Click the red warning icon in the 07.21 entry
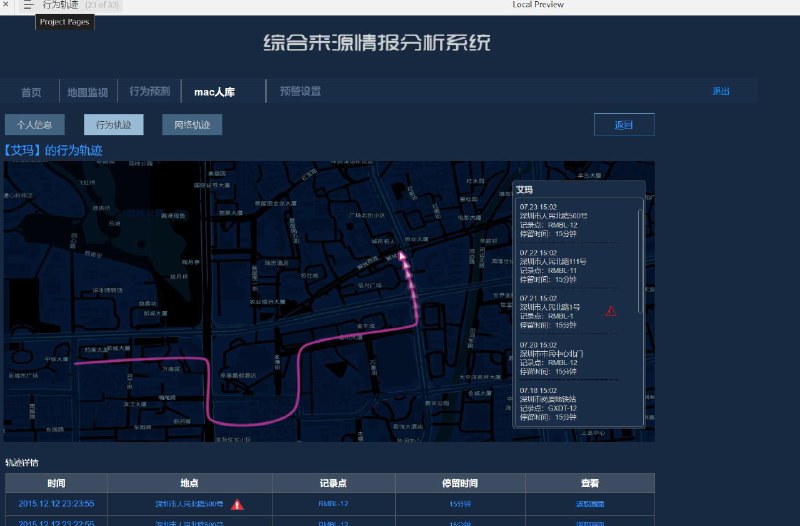Screen dimensions: 800x526 pos(610,311)
